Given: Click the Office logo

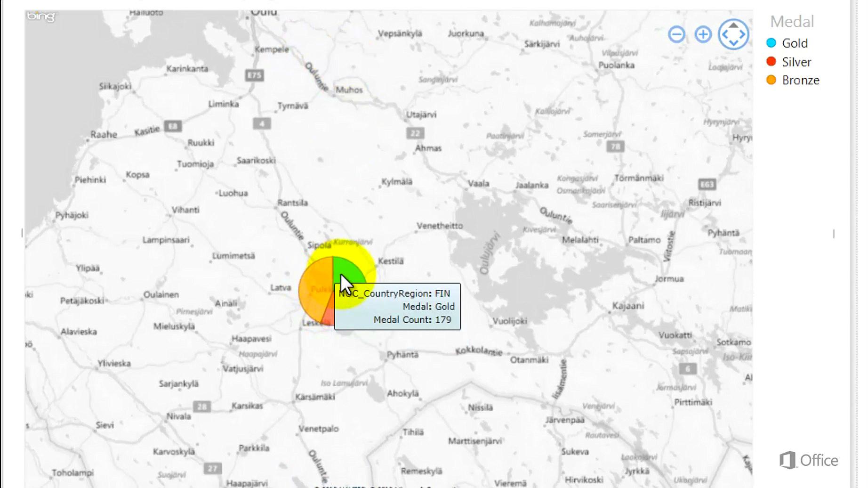Looking at the screenshot, I should [809, 460].
